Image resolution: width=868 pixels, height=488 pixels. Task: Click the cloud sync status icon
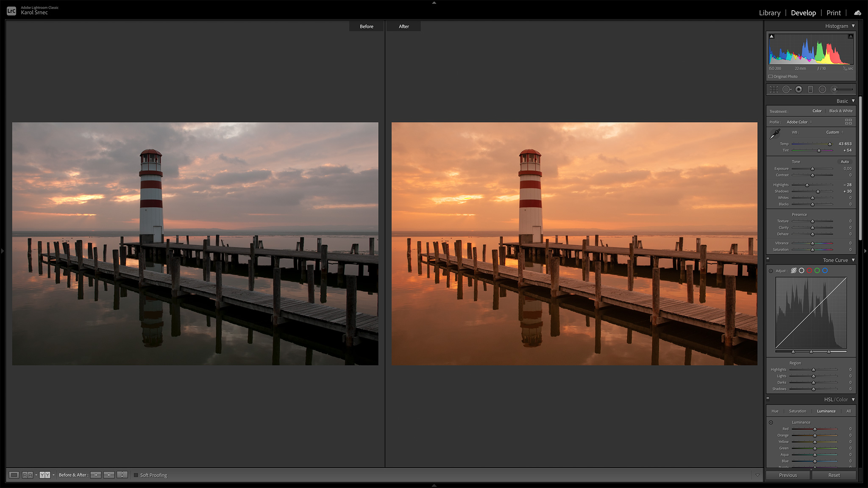coord(857,13)
